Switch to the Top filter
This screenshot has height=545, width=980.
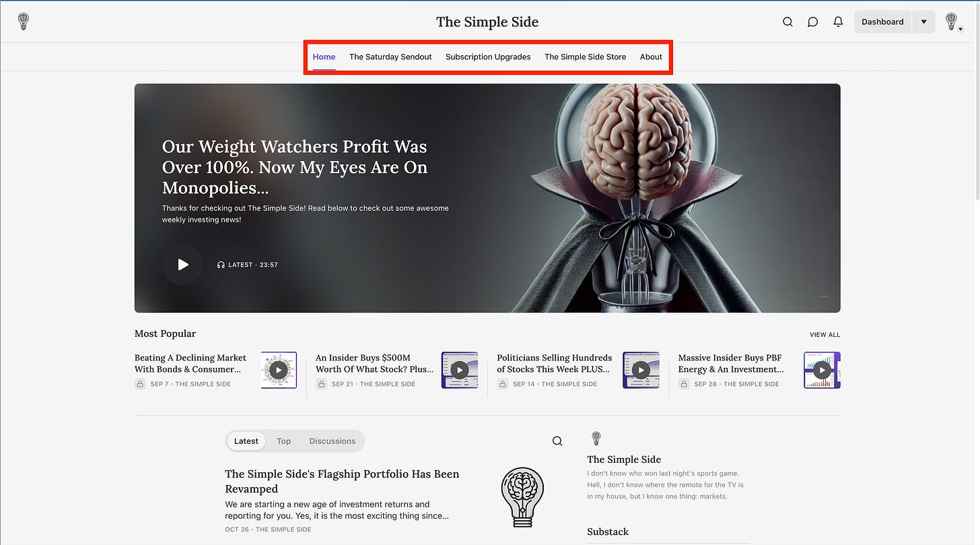284,441
